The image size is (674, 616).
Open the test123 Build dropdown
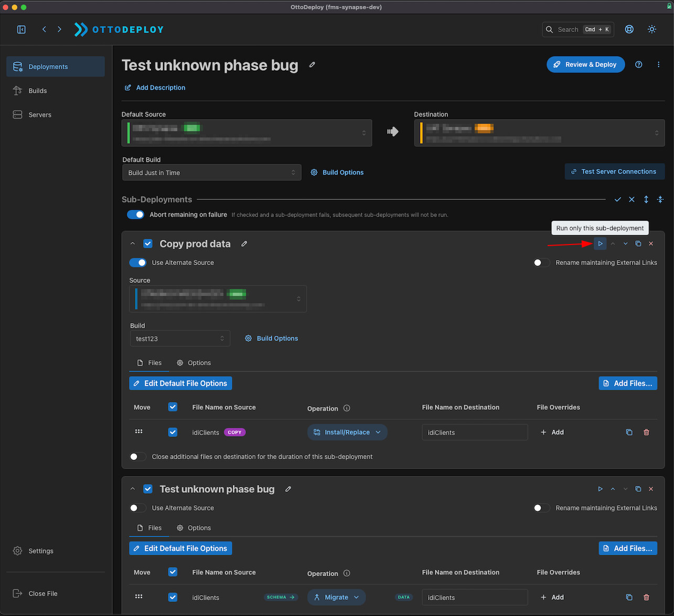tap(179, 338)
